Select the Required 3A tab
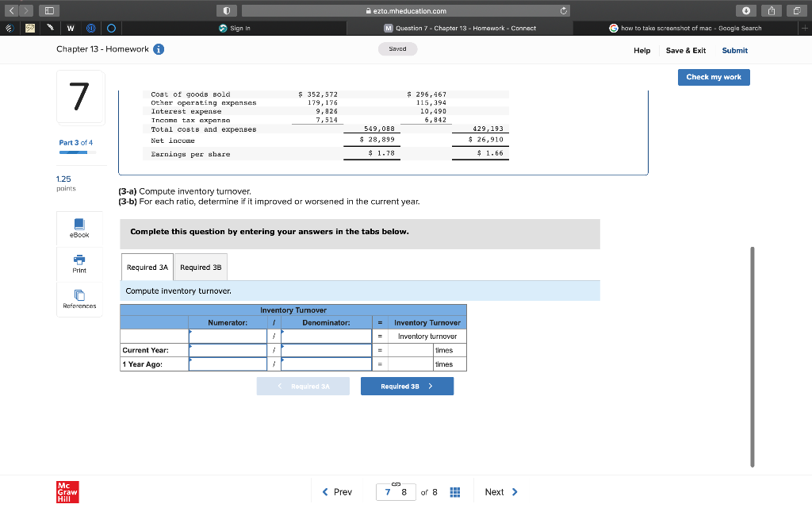Image resolution: width=812 pixels, height=508 pixels. coord(147,267)
